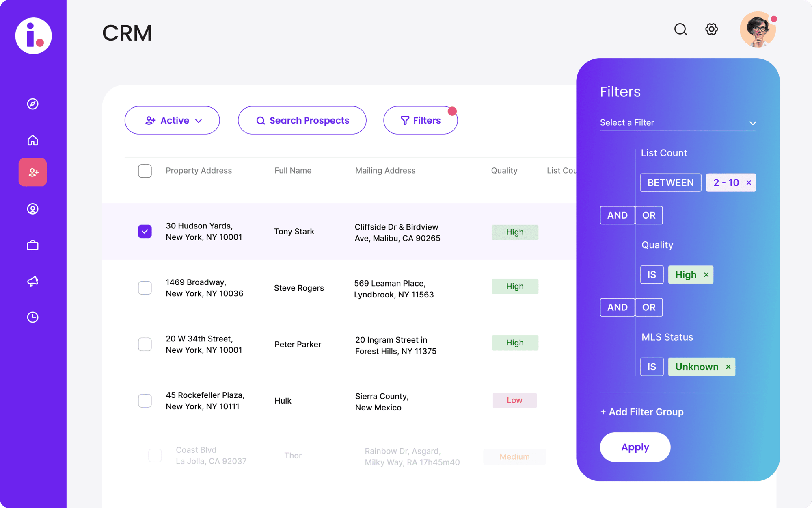Check the Tony Stark row checkbox
This screenshot has height=508, width=812.
pos(145,231)
